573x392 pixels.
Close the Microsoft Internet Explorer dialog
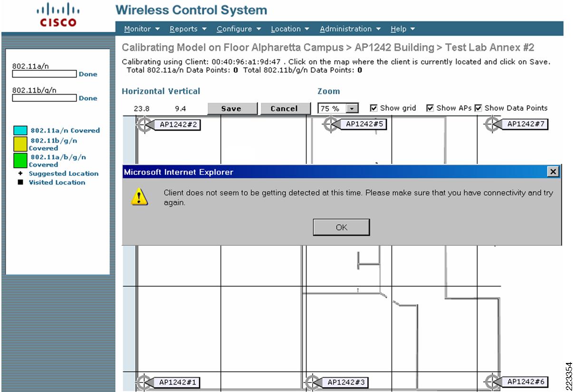[x=553, y=172]
